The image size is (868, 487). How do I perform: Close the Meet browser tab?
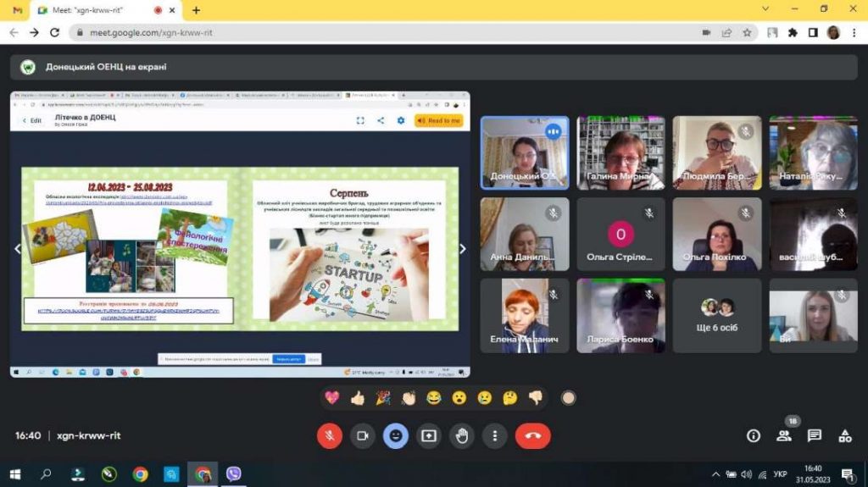click(x=172, y=10)
